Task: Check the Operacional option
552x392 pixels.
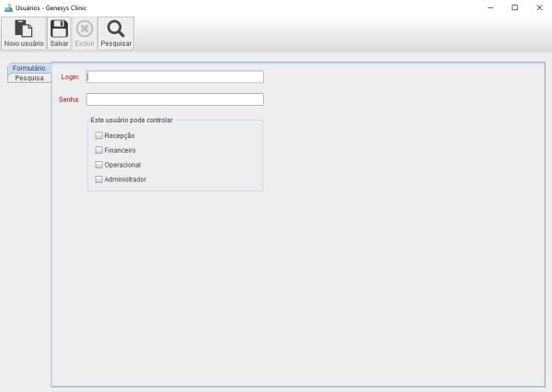Action: click(x=99, y=165)
